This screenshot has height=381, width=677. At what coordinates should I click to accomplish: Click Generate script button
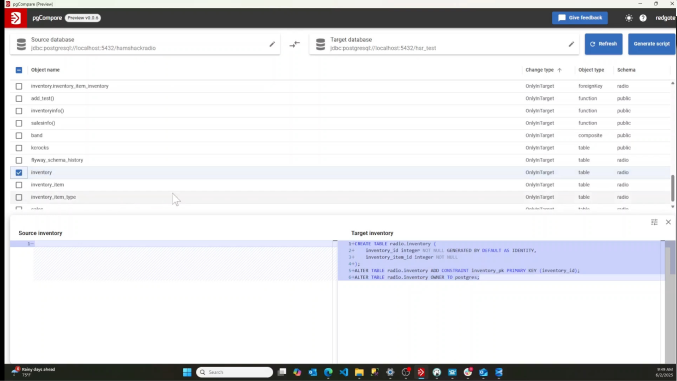(x=652, y=44)
